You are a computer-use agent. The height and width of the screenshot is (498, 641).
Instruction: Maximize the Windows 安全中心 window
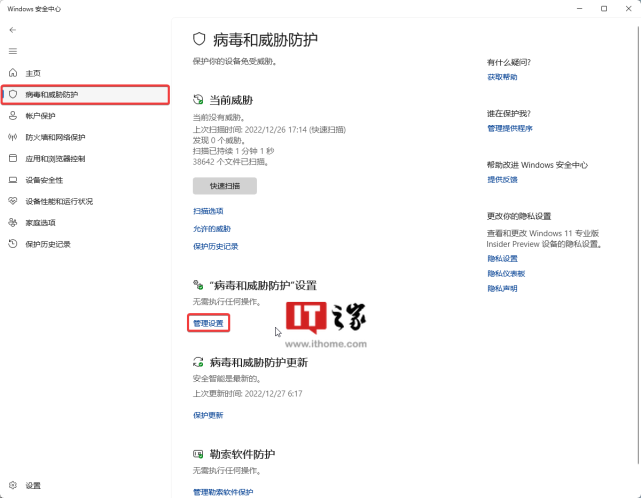[x=604, y=9]
